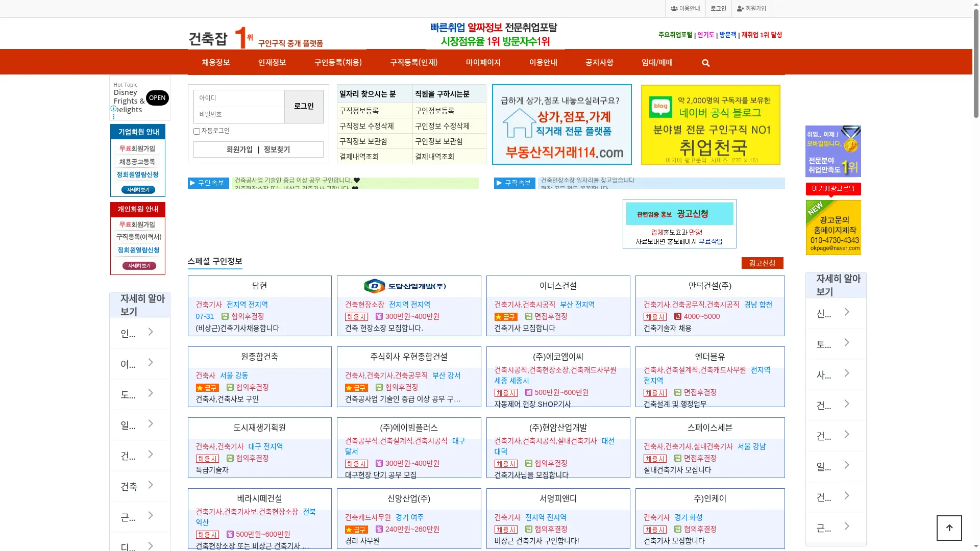This screenshot has width=980, height=551.
Task: Click the 채용시 badge in (주)에코엠이씨 card
Action: [x=506, y=393]
